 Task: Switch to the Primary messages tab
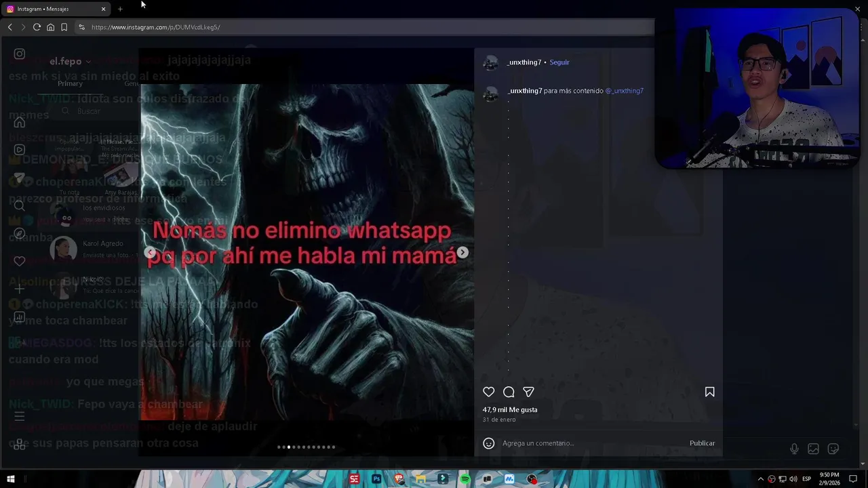tap(70, 83)
